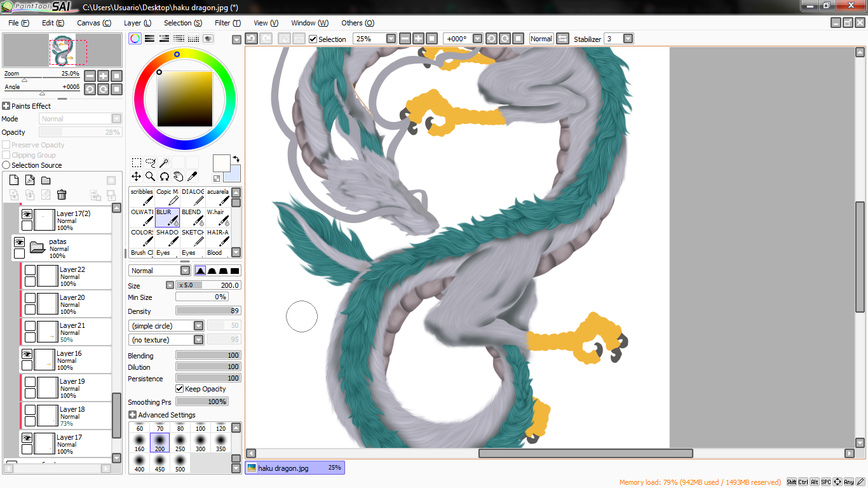This screenshot has height=488, width=868.
Task: Select the flat square brush edge shape
Action: pos(234,271)
